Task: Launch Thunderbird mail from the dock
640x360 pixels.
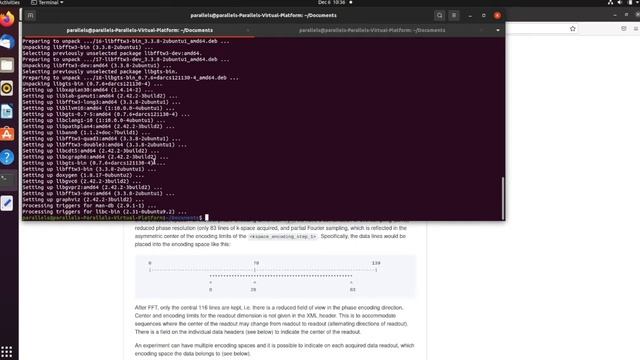Action: coord(7,42)
